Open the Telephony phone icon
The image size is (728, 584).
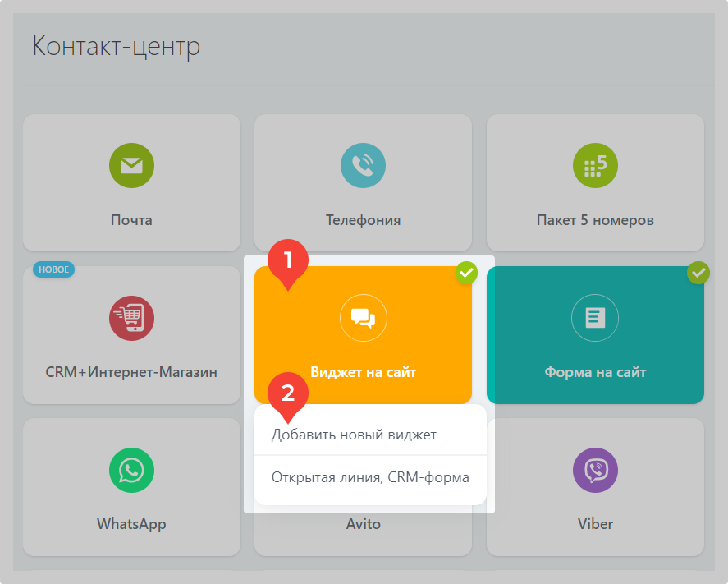363,166
